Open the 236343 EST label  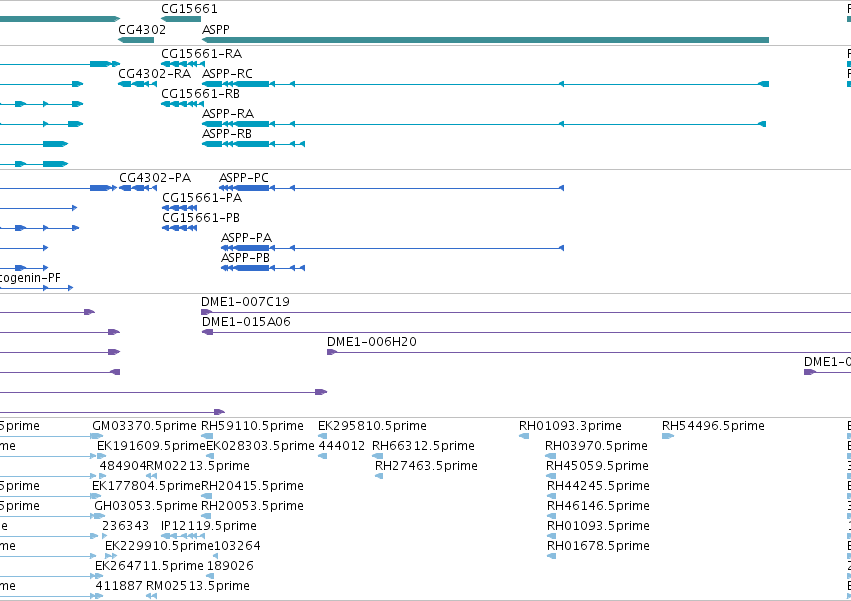125,526
